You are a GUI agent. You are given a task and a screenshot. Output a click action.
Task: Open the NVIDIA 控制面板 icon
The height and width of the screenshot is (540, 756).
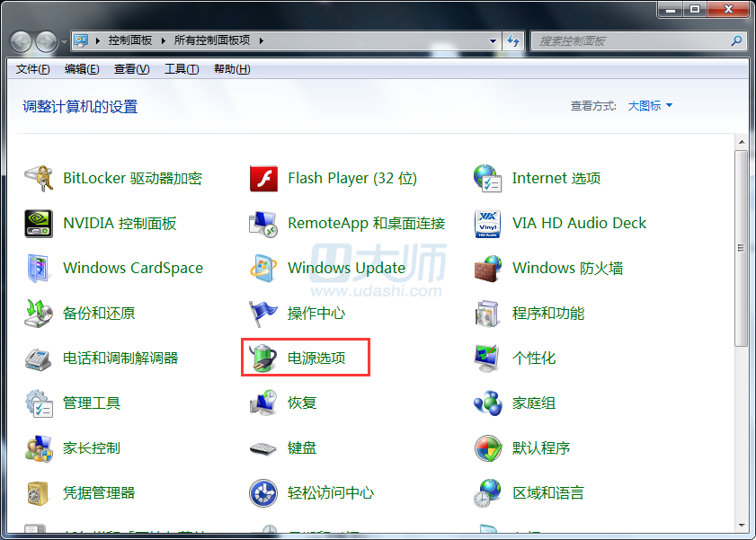tap(39, 223)
